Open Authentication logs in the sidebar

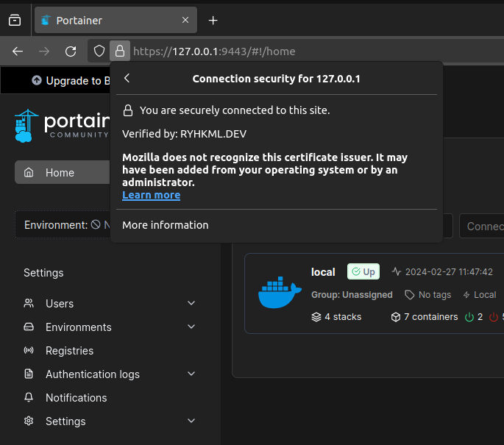point(93,374)
